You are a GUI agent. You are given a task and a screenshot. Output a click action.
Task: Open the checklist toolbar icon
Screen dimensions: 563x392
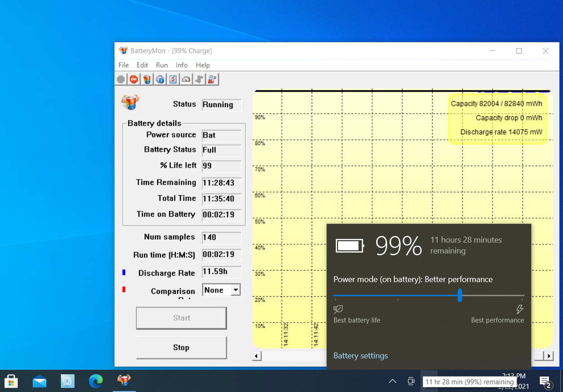tap(173, 79)
